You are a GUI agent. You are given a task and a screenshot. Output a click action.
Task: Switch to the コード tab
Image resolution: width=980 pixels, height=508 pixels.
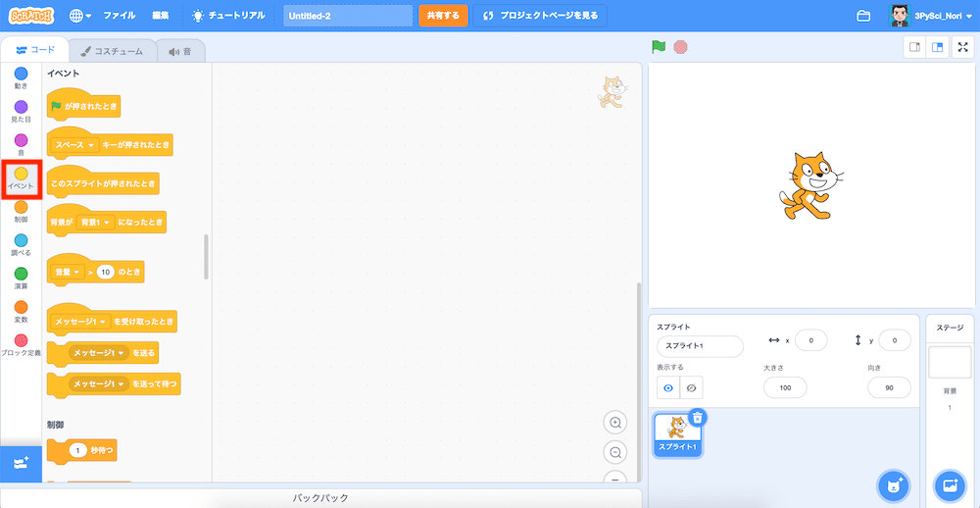point(35,50)
